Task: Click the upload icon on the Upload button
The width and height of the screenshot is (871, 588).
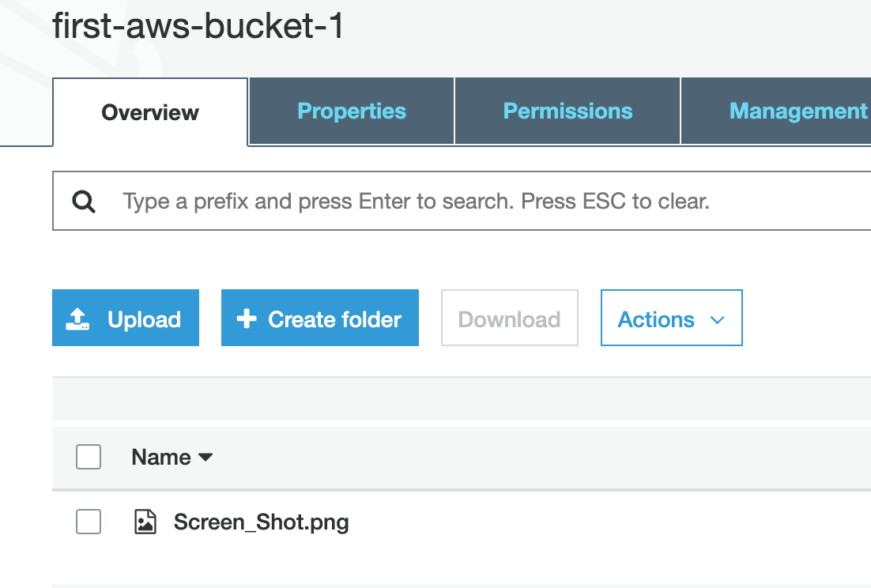Action: (x=78, y=318)
